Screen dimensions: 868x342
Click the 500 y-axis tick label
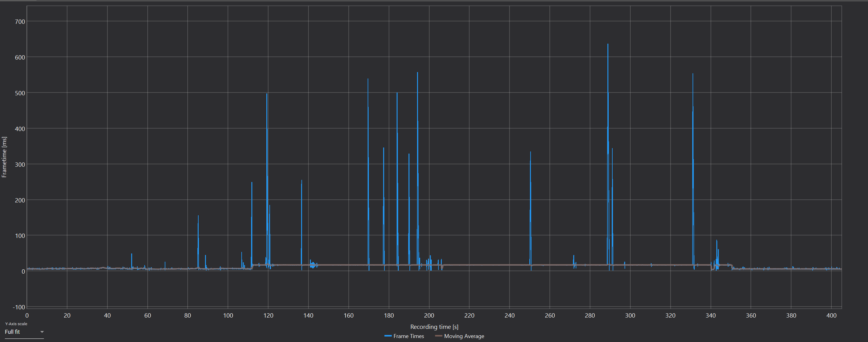20,93
